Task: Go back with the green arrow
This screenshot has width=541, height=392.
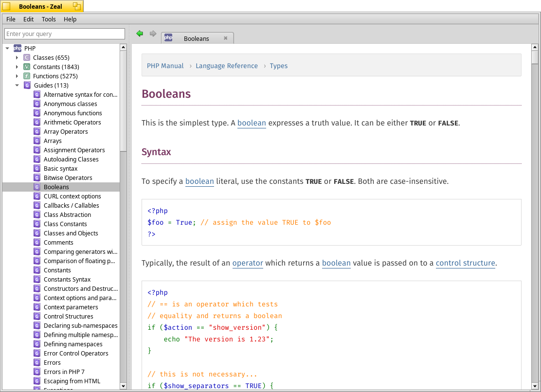Action: tap(140, 34)
